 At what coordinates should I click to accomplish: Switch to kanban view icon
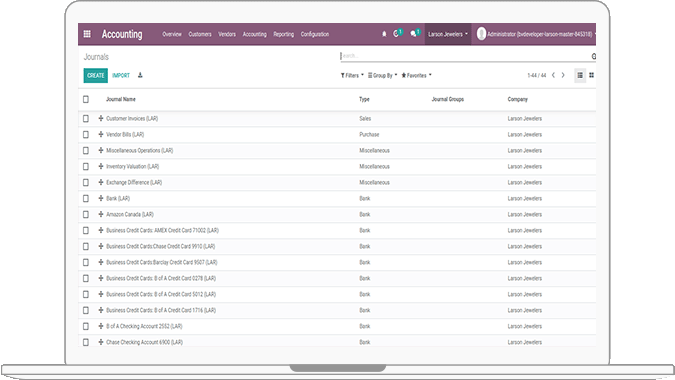[x=591, y=75]
